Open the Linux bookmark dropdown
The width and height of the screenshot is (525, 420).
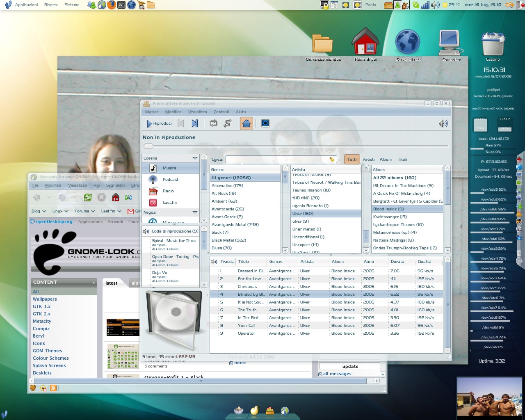pyautogui.click(x=60, y=211)
